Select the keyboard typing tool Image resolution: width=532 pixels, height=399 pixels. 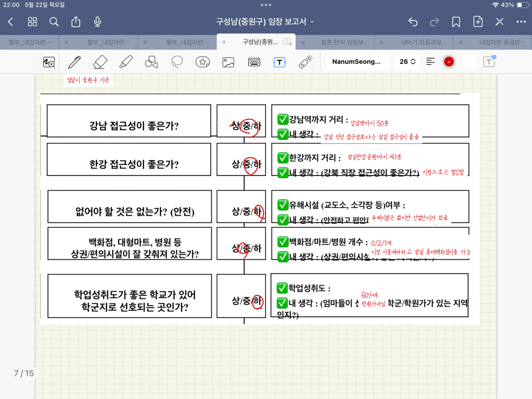coord(254,62)
